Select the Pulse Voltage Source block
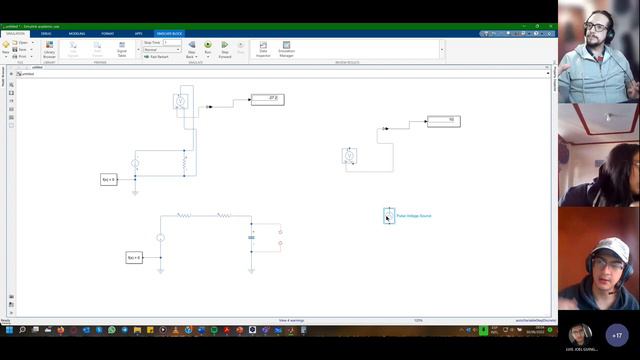Viewport: 640px width, 360px height. (389, 216)
